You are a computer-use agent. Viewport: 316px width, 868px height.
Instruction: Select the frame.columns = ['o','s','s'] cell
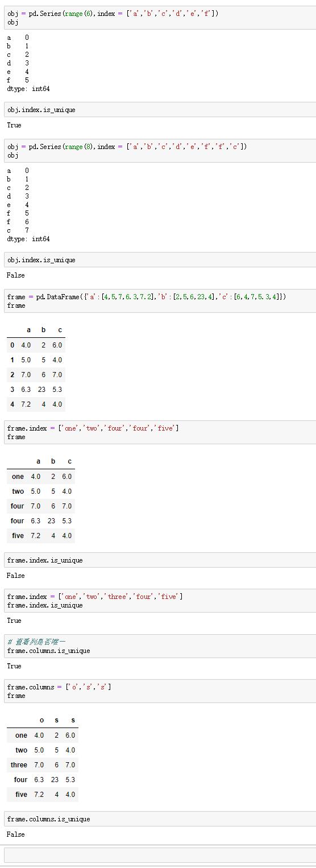coord(160,691)
